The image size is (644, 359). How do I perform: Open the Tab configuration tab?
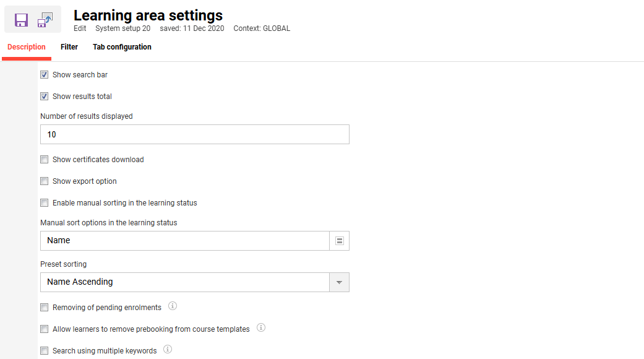[x=122, y=46]
